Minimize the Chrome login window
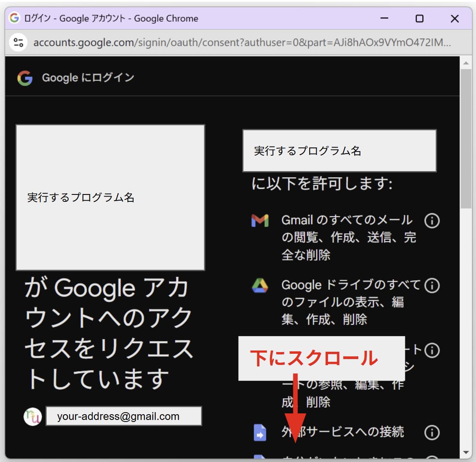Viewport: 476px width, 462px height. click(x=384, y=18)
